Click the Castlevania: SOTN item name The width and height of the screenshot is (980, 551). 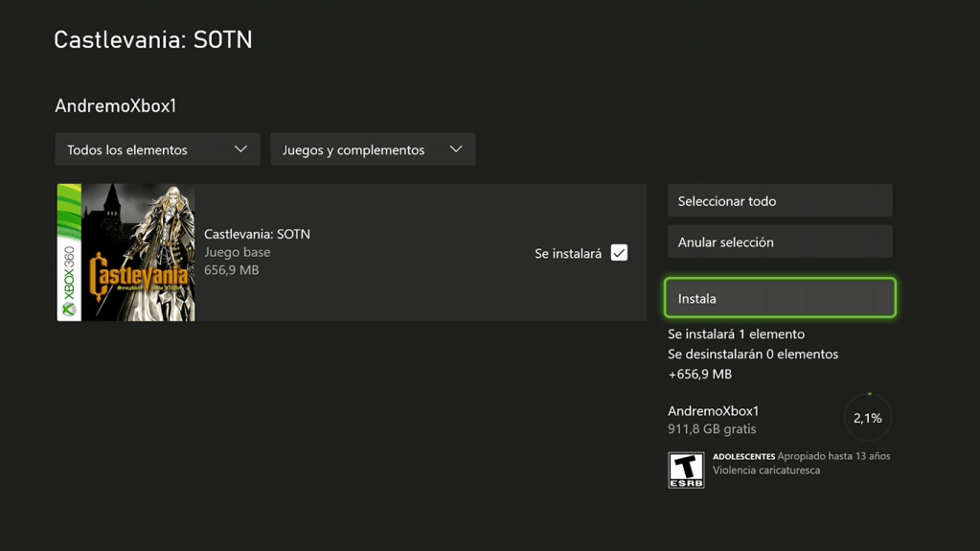(x=257, y=234)
